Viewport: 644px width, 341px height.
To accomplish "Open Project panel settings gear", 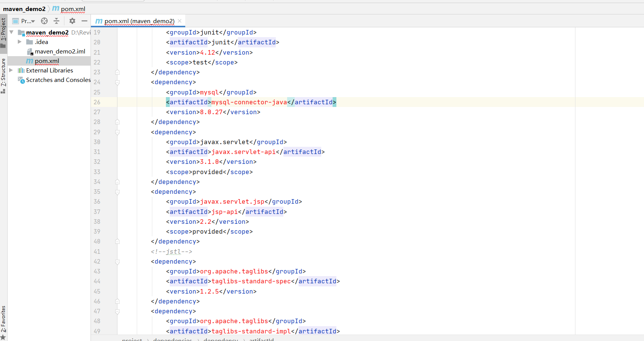I will pos(72,21).
